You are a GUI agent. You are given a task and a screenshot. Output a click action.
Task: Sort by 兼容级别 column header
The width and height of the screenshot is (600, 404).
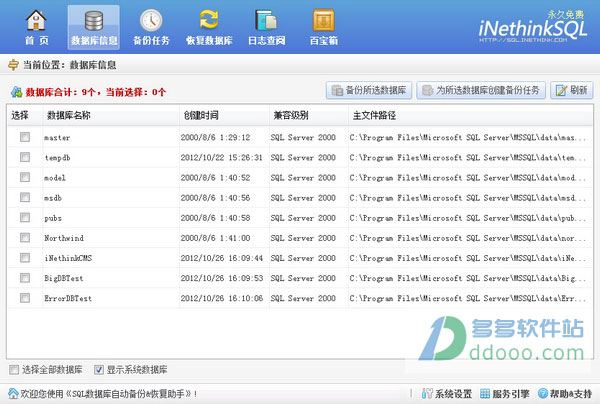tap(291, 115)
